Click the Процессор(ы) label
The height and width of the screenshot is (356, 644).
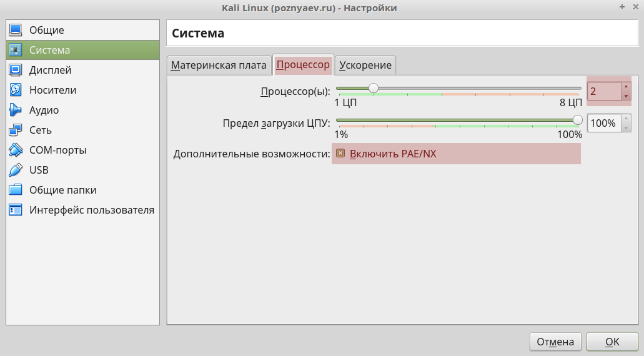(x=295, y=91)
